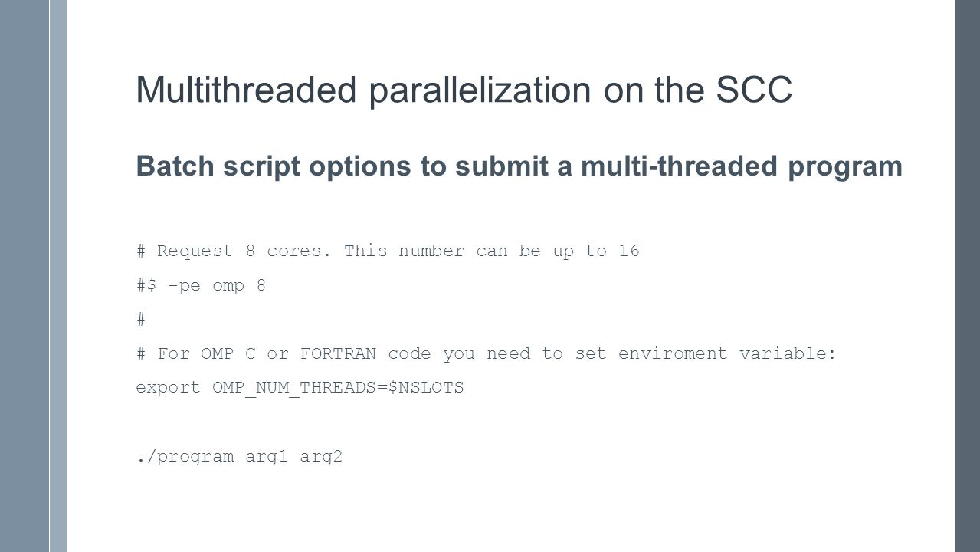980x552 pixels.
Task: Select the subtitle 'Batch script options' heading
Action: pyautogui.click(x=519, y=166)
